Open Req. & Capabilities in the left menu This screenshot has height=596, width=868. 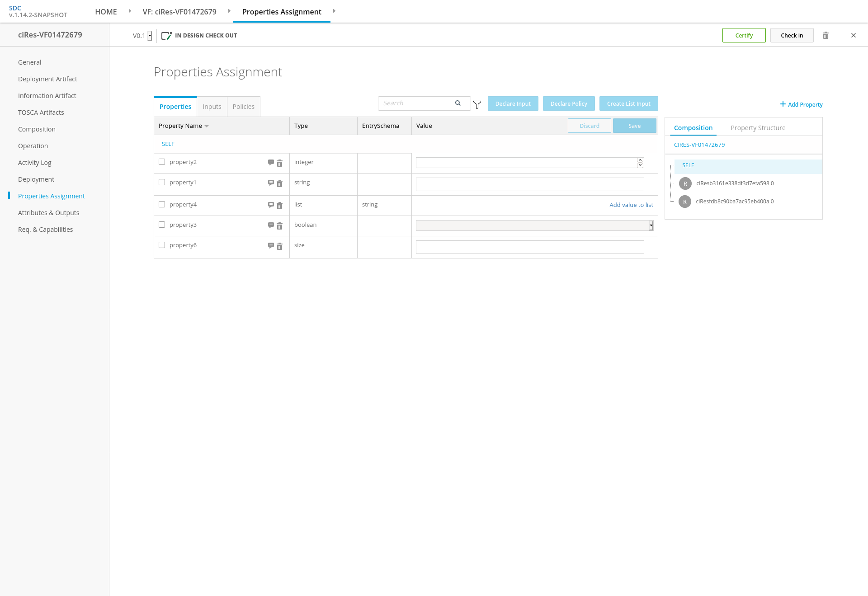pos(46,230)
